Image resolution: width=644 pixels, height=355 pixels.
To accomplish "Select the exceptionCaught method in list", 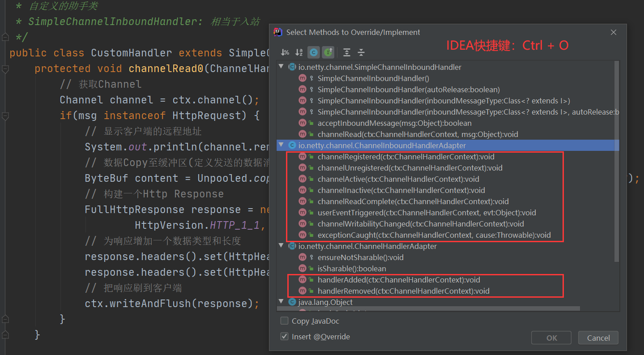I will [x=434, y=235].
